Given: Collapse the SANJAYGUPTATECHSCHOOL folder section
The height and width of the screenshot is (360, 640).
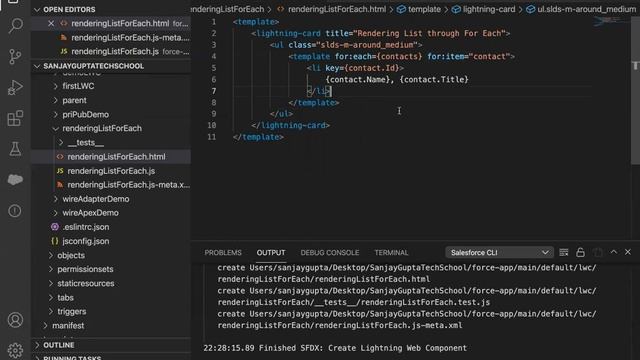Looking at the screenshot, I should click(37, 66).
